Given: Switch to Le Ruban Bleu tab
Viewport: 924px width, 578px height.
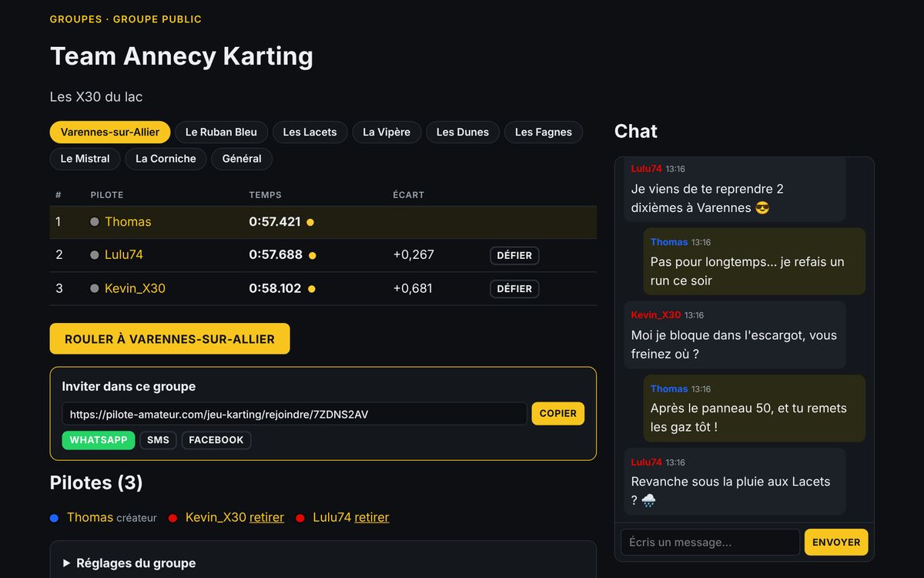Looking at the screenshot, I should [221, 132].
